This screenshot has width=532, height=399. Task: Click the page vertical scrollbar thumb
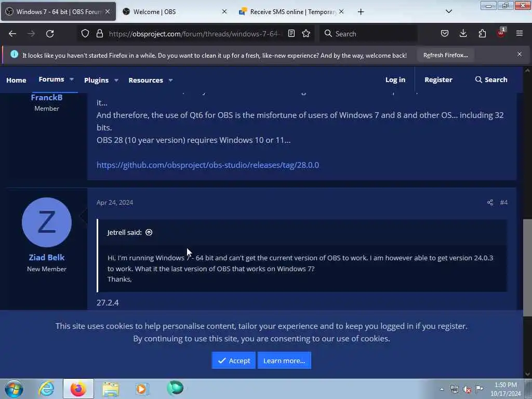[527, 268]
